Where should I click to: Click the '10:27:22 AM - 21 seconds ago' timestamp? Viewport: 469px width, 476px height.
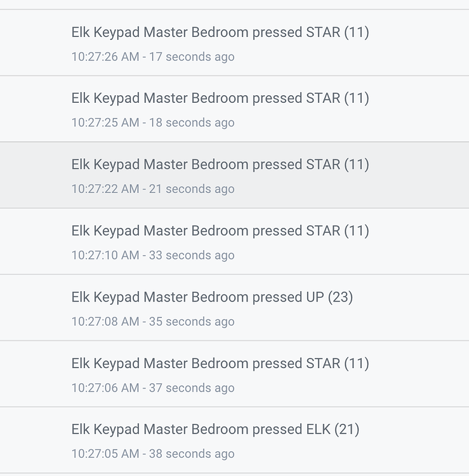click(x=152, y=189)
